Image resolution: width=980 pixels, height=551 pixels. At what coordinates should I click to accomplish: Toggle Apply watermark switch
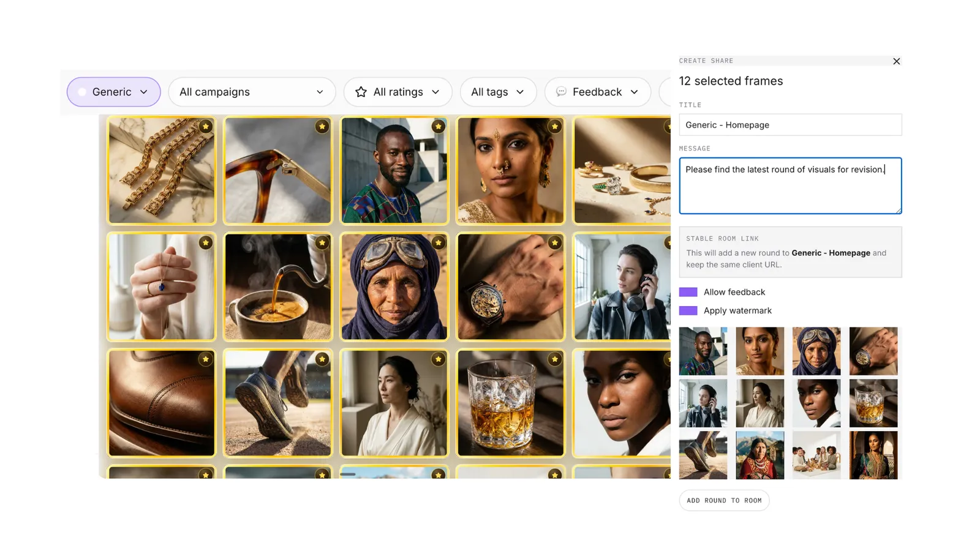(x=688, y=310)
